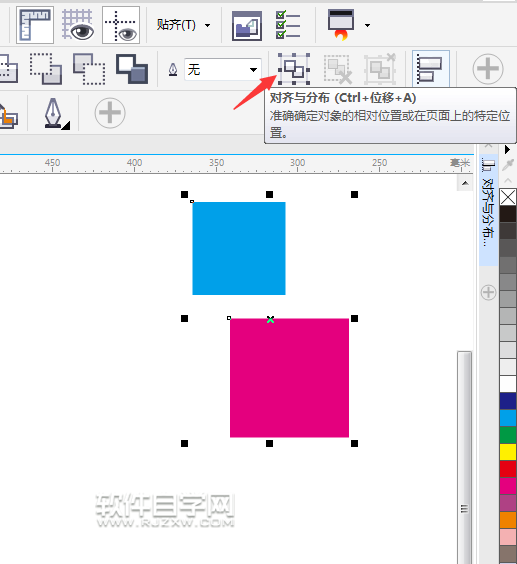This screenshot has width=517, height=564.
Task: Pick the no-fill X swatch
Action: (508, 197)
